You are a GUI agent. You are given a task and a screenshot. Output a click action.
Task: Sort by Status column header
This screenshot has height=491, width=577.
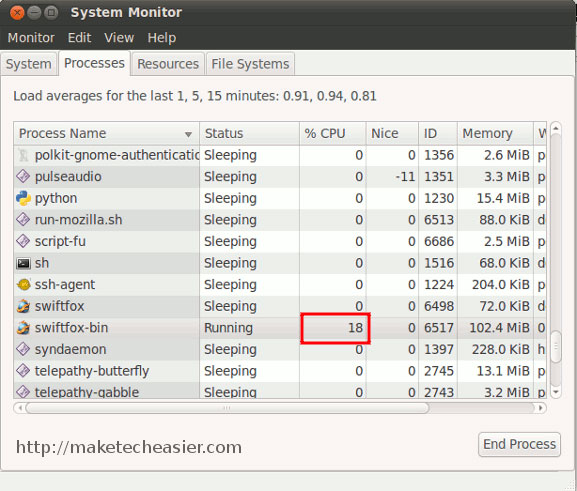pyautogui.click(x=249, y=133)
